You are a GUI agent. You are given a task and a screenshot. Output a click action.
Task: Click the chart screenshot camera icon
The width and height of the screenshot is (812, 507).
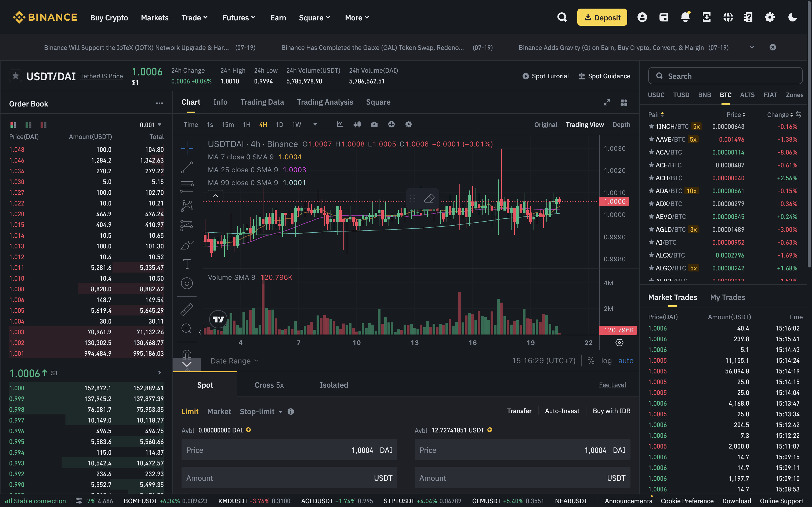(374, 124)
